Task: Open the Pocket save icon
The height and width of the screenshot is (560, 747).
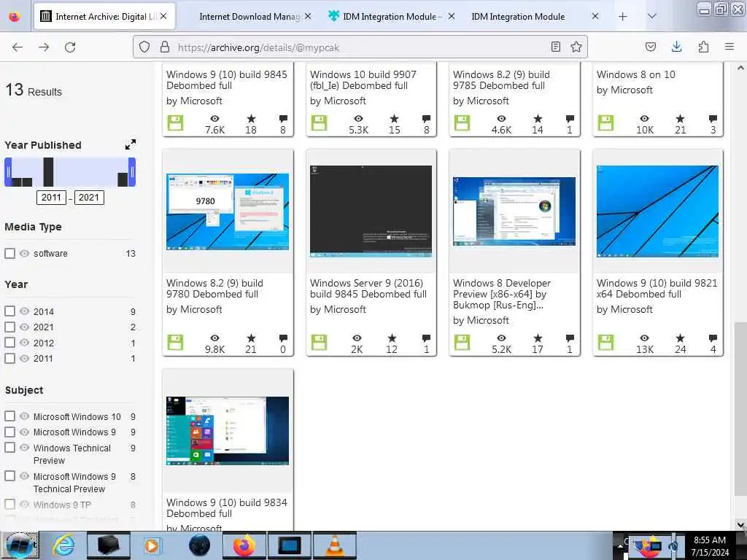Action: [651, 47]
